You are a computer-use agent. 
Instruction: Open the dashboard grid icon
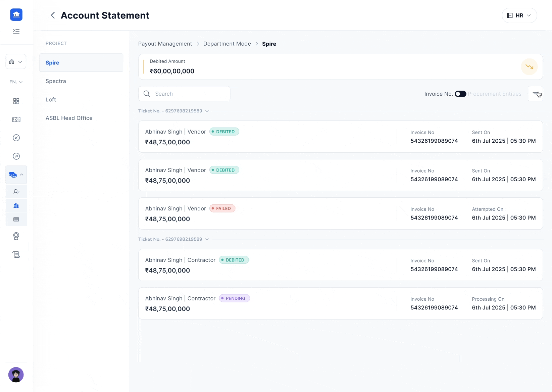point(16,101)
